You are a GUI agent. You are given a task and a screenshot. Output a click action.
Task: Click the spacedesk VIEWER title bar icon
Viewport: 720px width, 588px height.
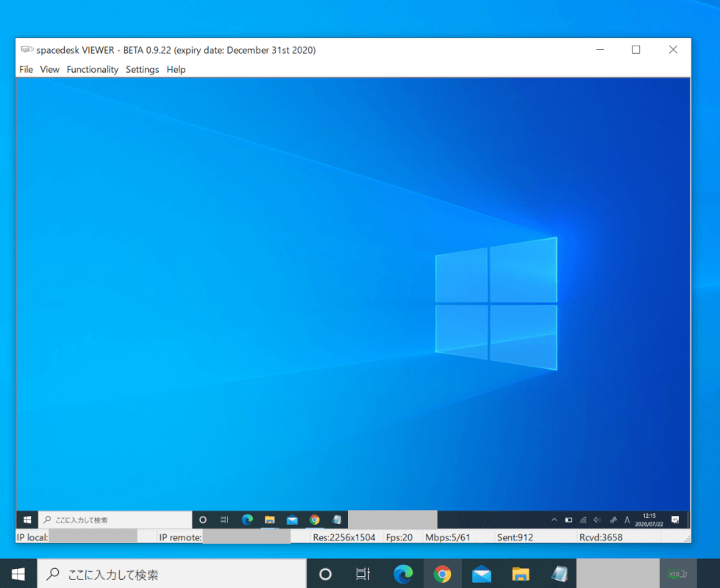pos(27,49)
